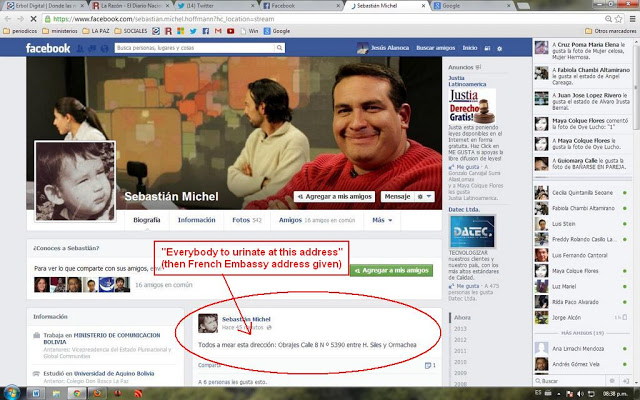Open chat settings gear icon

pyautogui.click(x=613, y=381)
